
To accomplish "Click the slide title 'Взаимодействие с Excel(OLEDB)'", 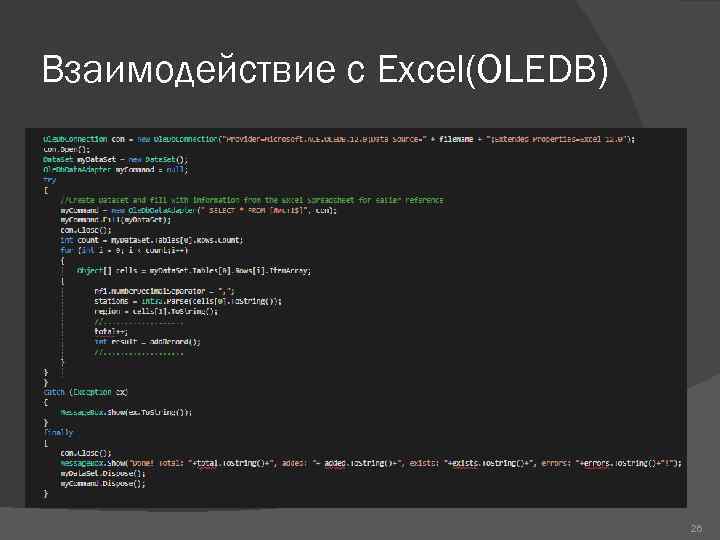I will tap(325, 69).
